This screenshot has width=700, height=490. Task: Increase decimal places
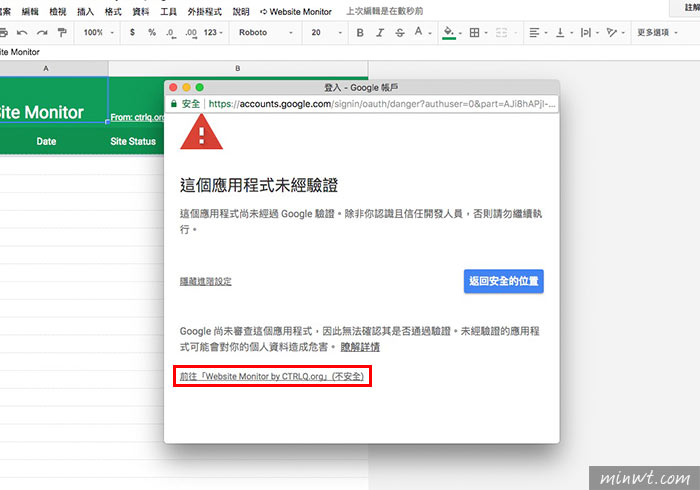(191, 33)
